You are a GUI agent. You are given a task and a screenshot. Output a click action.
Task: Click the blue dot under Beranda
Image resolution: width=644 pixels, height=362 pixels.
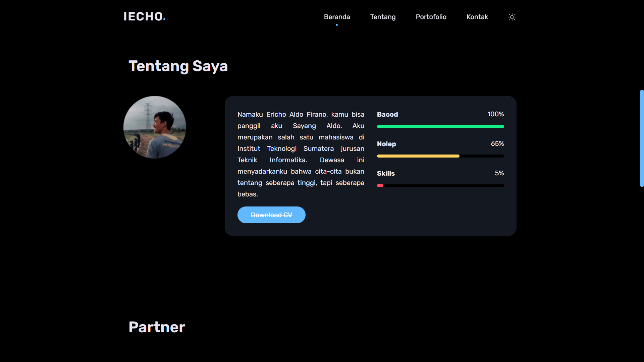(x=337, y=25)
